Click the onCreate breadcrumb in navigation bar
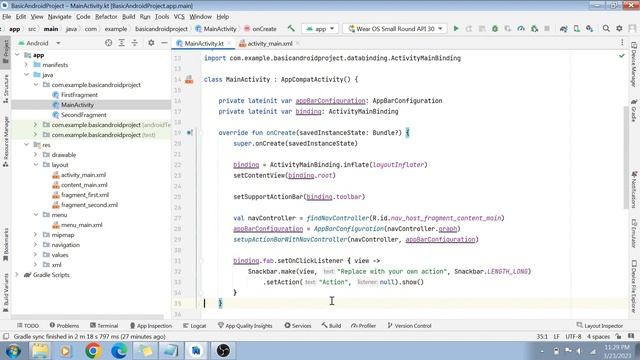The image size is (640, 360). click(x=260, y=29)
